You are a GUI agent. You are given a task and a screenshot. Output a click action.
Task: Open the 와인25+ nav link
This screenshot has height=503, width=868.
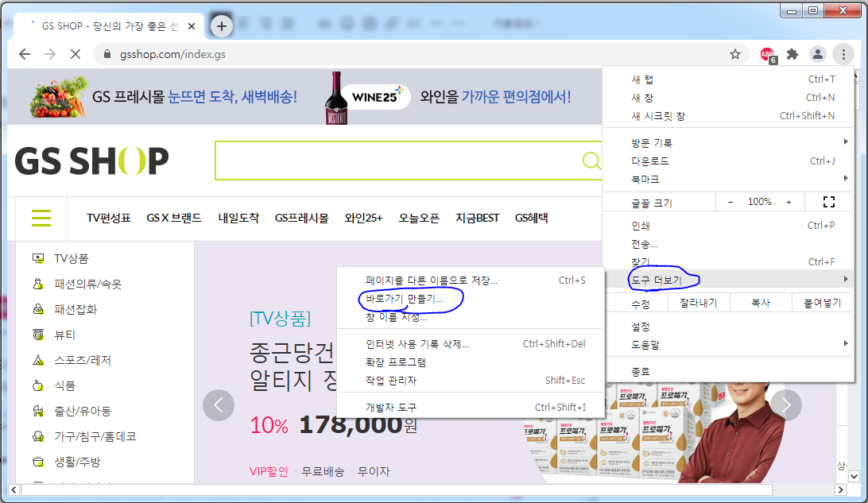(x=363, y=218)
